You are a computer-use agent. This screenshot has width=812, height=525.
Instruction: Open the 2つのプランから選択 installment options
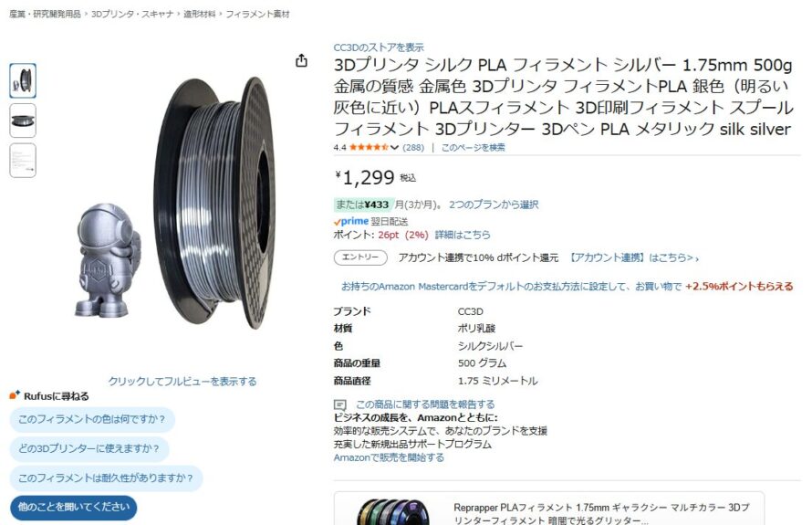click(x=494, y=205)
